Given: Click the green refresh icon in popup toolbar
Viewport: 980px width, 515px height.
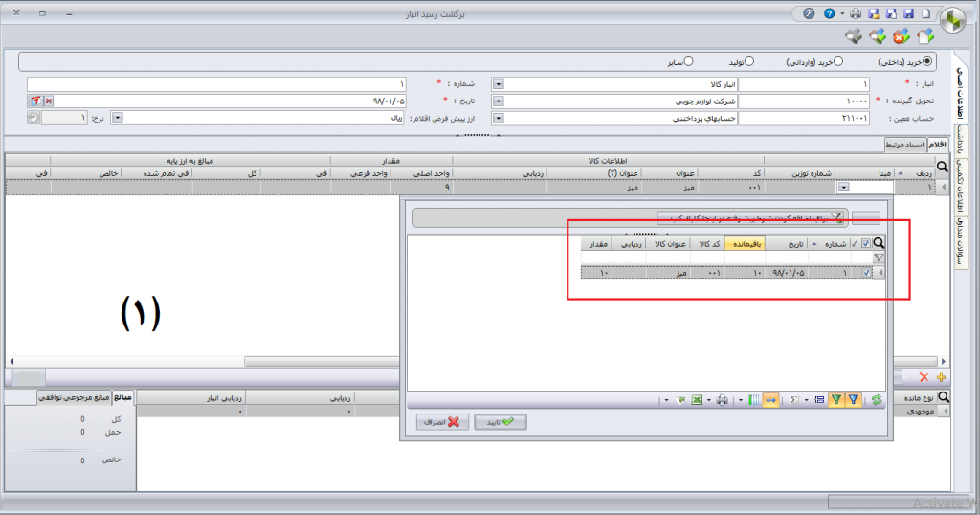Looking at the screenshot, I should click(x=877, y=400).
